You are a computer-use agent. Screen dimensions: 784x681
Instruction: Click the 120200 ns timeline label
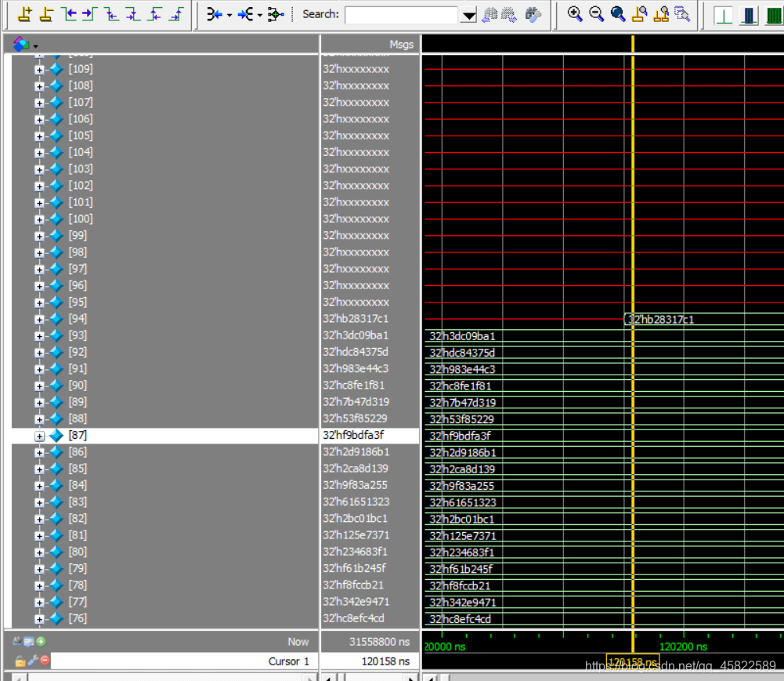683,647
